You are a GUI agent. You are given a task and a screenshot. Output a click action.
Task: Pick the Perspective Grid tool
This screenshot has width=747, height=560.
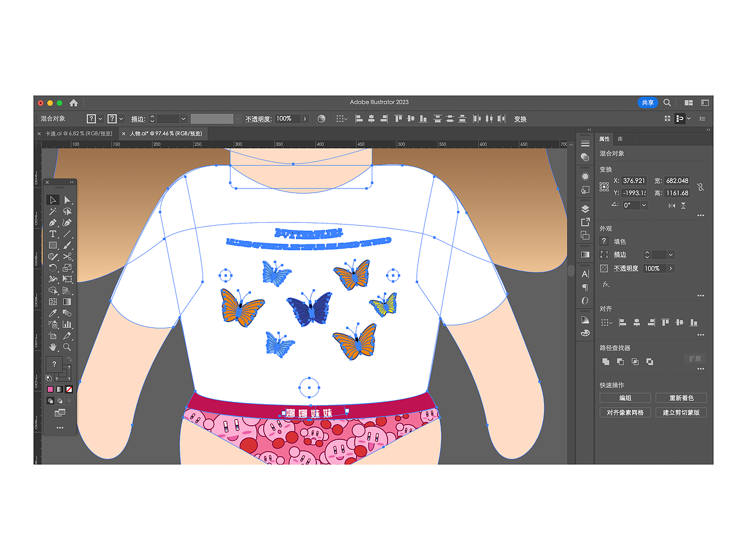coord(67,290)
